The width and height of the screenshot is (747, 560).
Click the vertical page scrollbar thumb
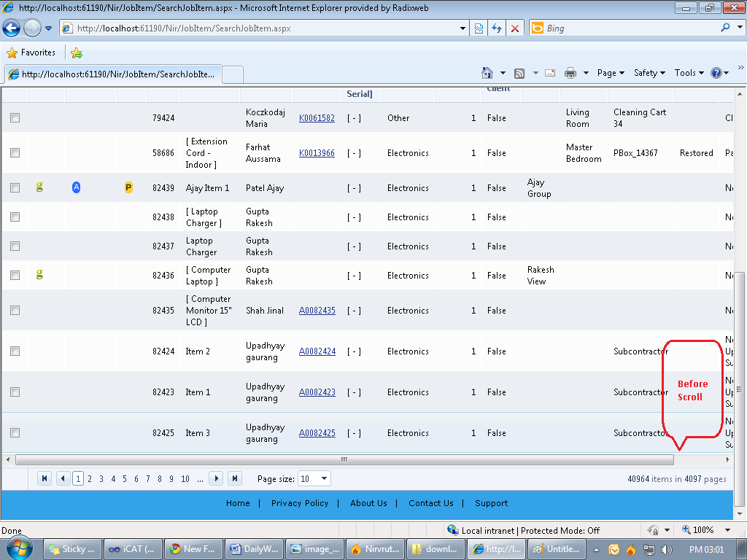[x=740, y=388]
